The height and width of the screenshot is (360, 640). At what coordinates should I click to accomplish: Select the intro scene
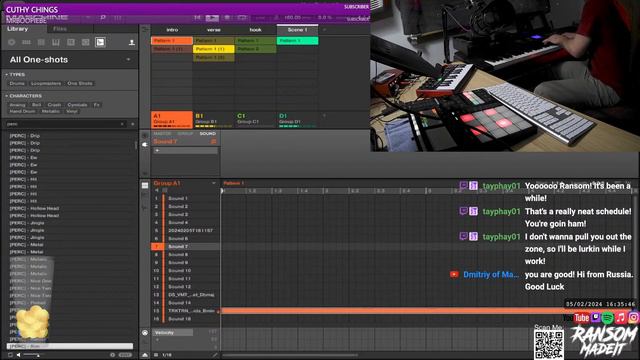point(172,30)
